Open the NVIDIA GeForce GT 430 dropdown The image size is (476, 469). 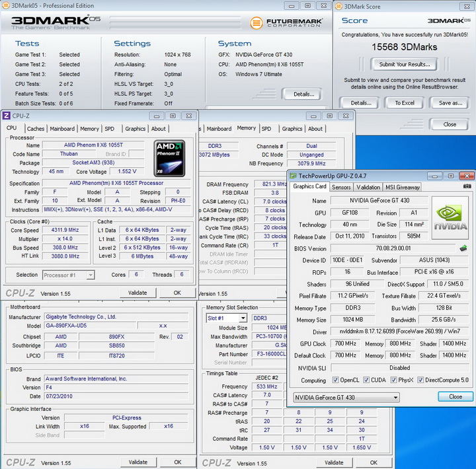point(346,398)
